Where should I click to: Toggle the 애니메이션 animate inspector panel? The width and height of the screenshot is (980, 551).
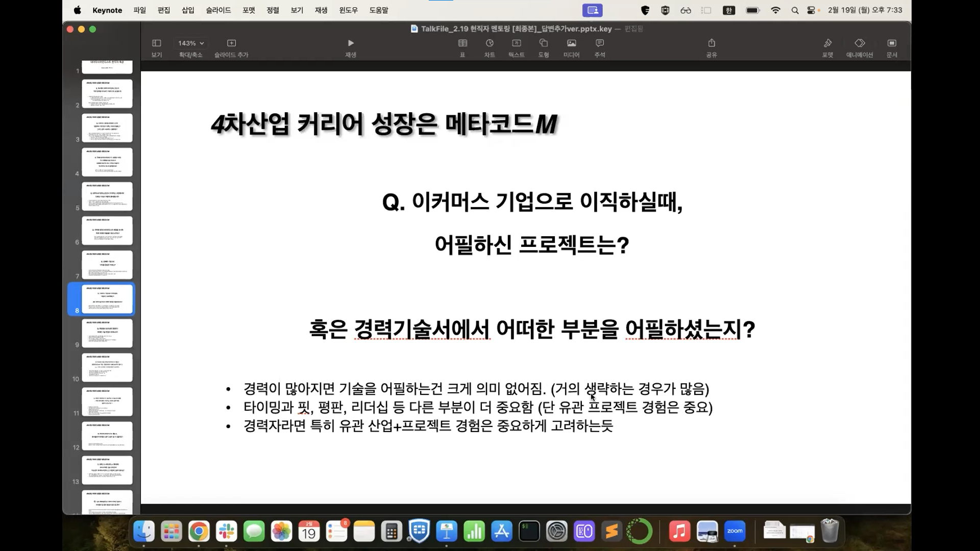tap(860, 43)
